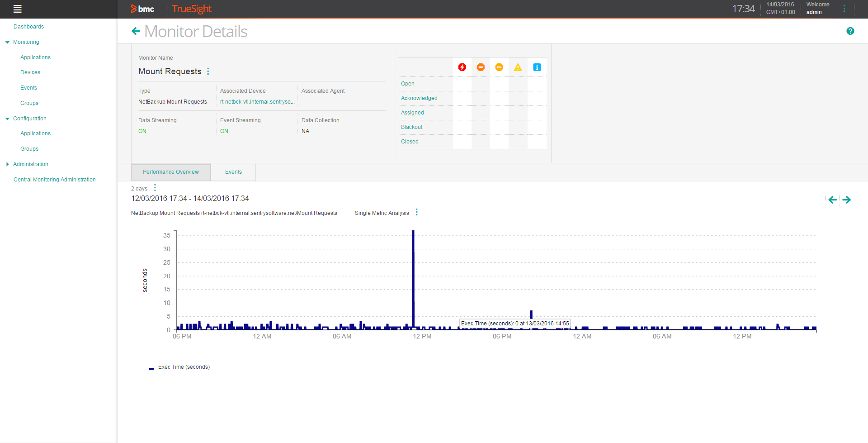Collapse the Monitoring tree section
This screenshot has height=443, width=868.
7,42
